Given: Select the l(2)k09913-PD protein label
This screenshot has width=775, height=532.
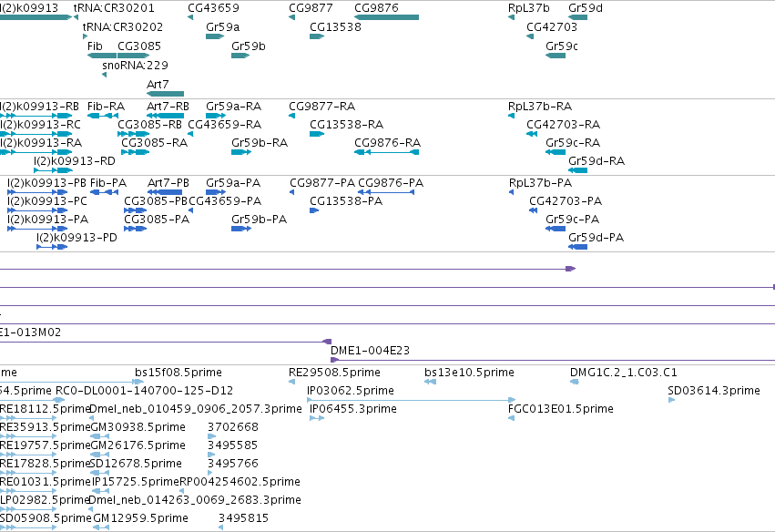Looking at the screenshot, I should [77, 238].
